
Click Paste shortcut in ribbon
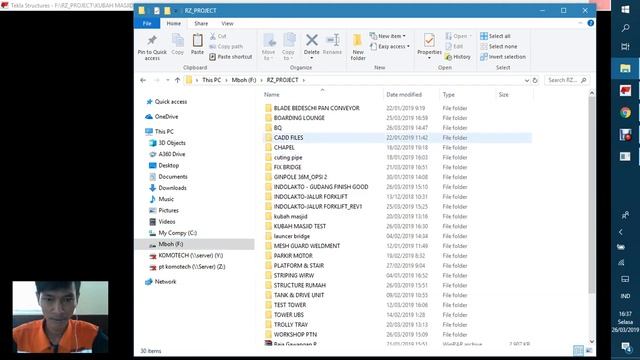click(x=231, y=57)
